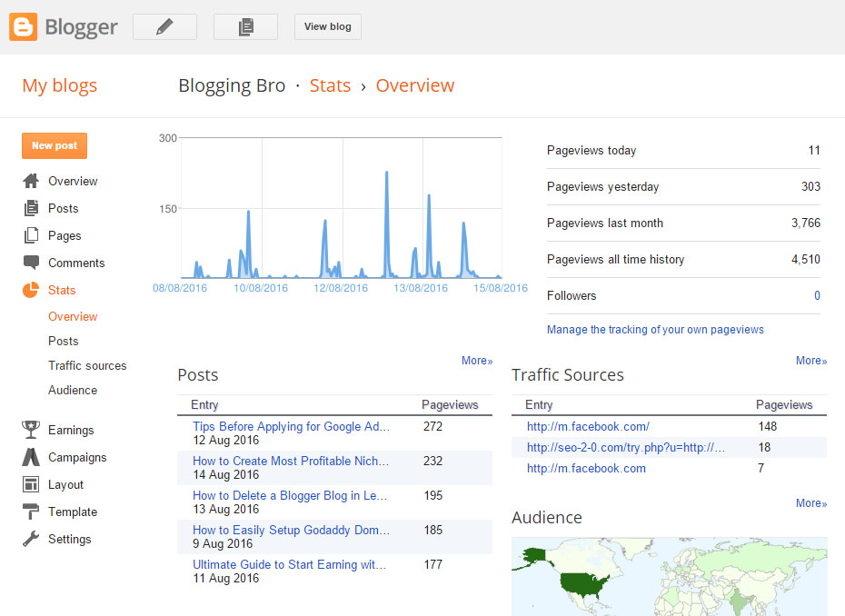Open Traffic sources stats submenu
The height and width of the screenshot is (616, 845).
[87, 365]
